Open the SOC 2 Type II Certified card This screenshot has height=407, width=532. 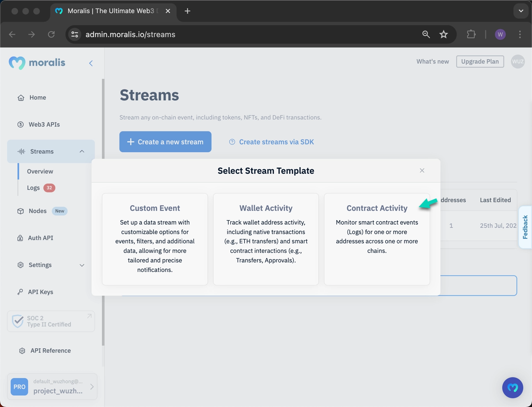(x=51, y=321)
